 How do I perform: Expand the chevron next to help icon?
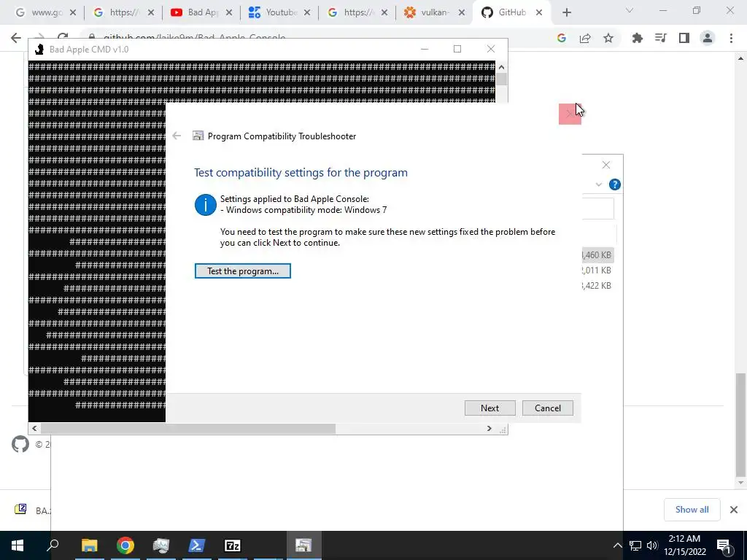[x=599, y=184]
